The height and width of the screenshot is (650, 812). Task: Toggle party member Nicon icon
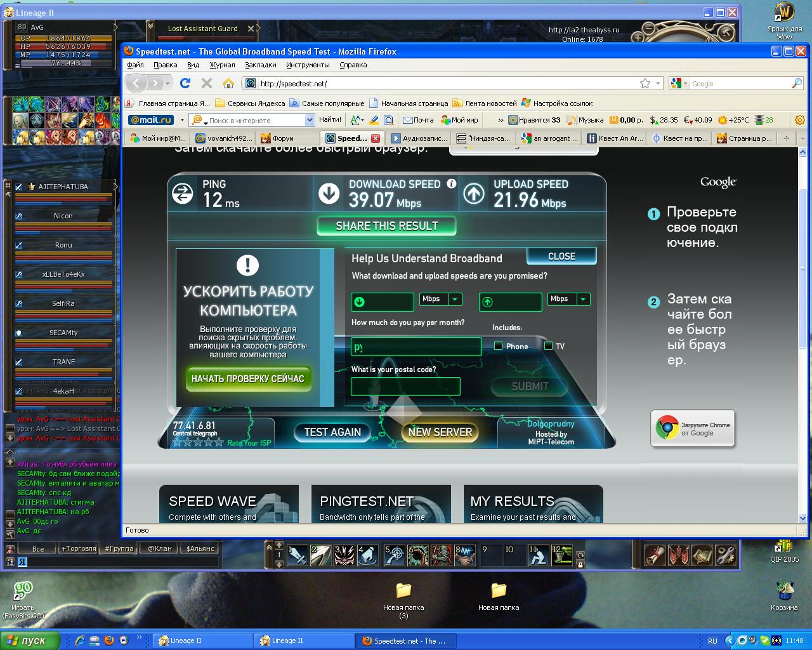[19, 216]
